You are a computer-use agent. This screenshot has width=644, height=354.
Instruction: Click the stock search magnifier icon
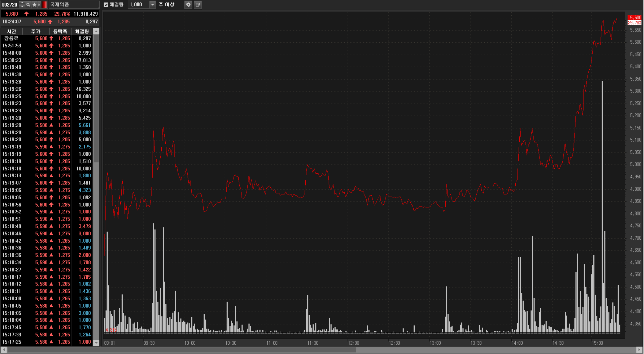click(28, 5)
